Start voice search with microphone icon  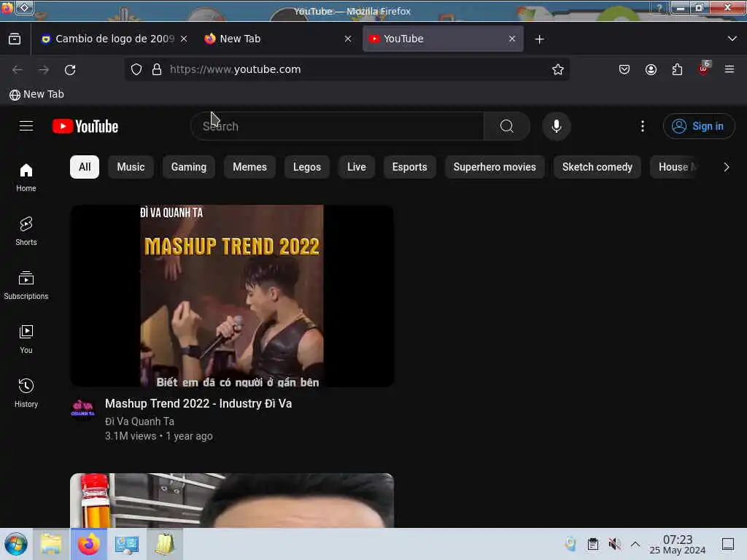[x=557, y=126]
